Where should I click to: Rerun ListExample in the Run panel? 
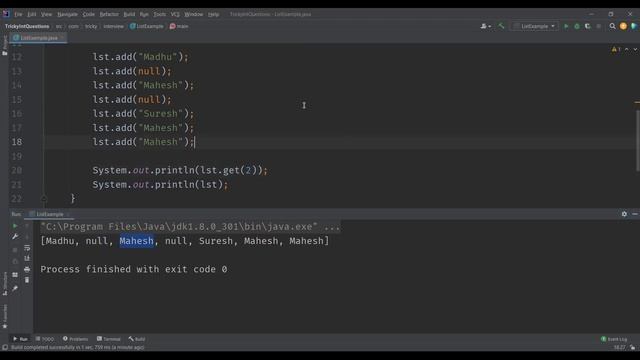coord(15,226)
